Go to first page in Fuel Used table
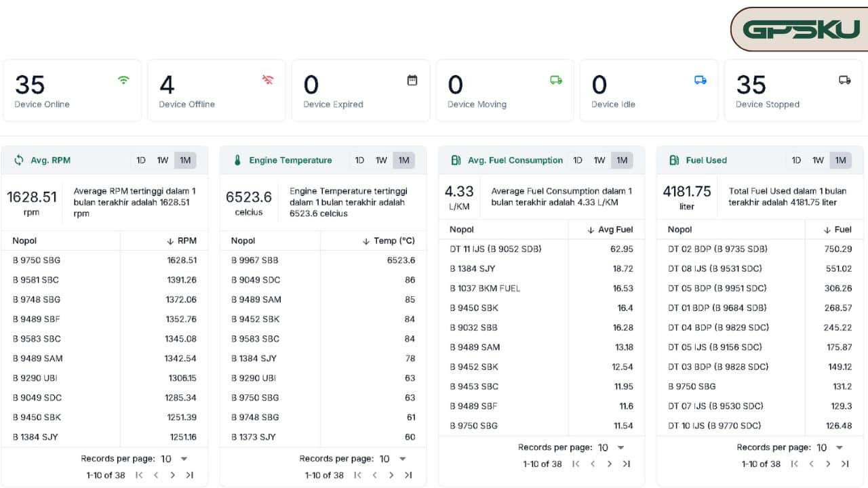This screenshot has height=488, width=868. tap(794, 464)
